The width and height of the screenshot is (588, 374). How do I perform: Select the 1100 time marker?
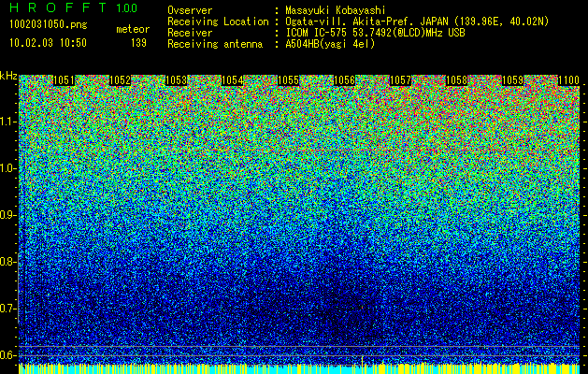point(569,80)
